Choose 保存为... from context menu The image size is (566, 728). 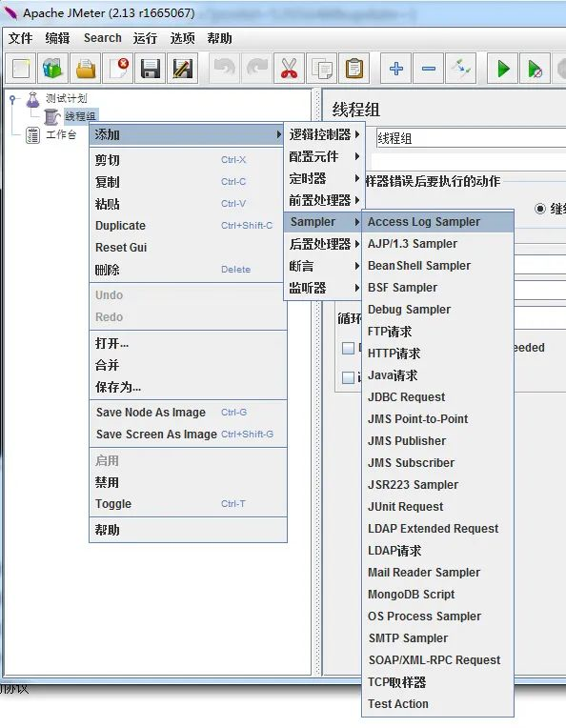[188, 387]
